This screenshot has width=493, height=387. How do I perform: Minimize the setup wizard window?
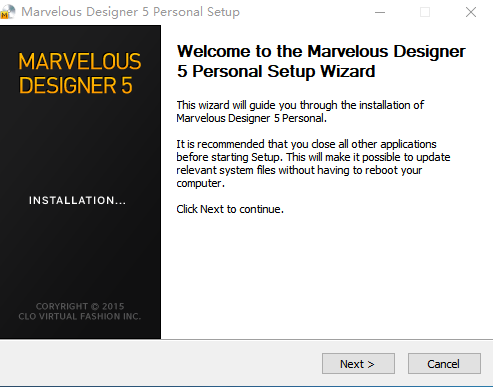pos(380,12)
